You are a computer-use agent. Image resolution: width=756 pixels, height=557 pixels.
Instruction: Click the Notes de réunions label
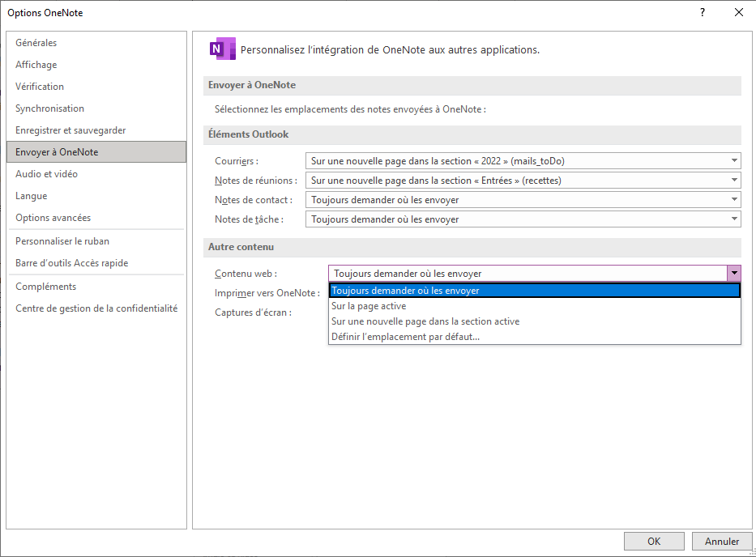[256, 181]
